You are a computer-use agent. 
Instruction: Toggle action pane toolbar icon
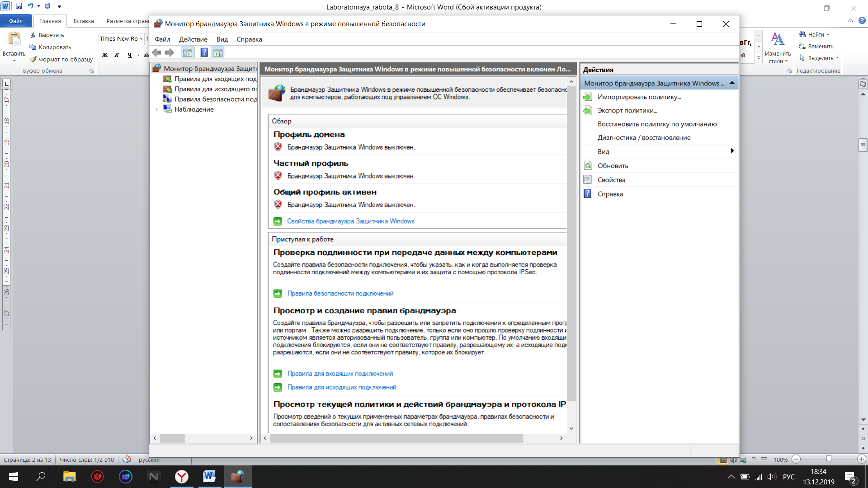point(218,53)
